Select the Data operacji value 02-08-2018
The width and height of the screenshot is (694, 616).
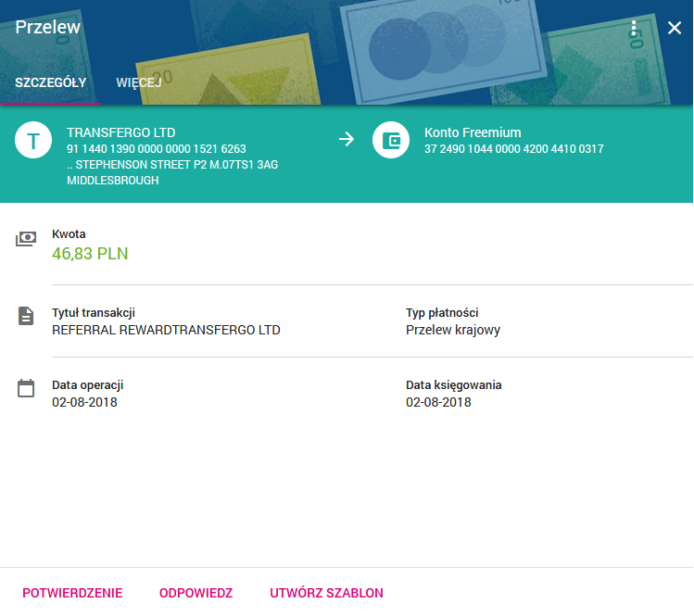(84, 402)
